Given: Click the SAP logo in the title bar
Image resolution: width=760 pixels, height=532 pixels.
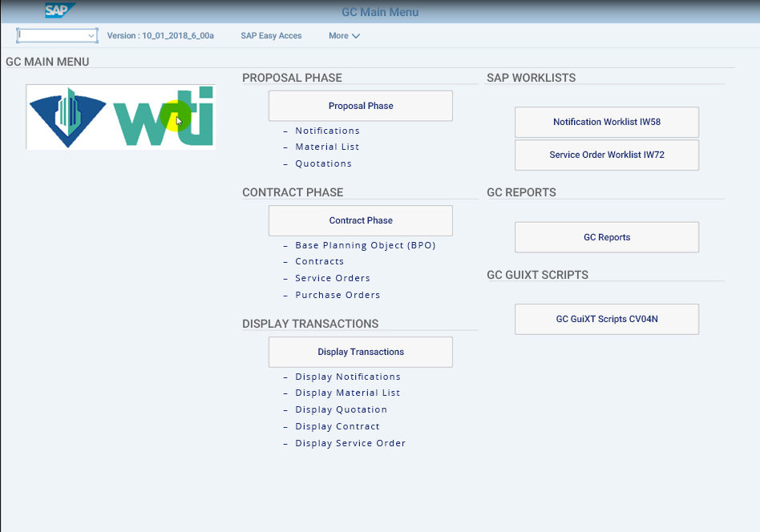Looking at the screenshot, I should (x=59, y=10).
